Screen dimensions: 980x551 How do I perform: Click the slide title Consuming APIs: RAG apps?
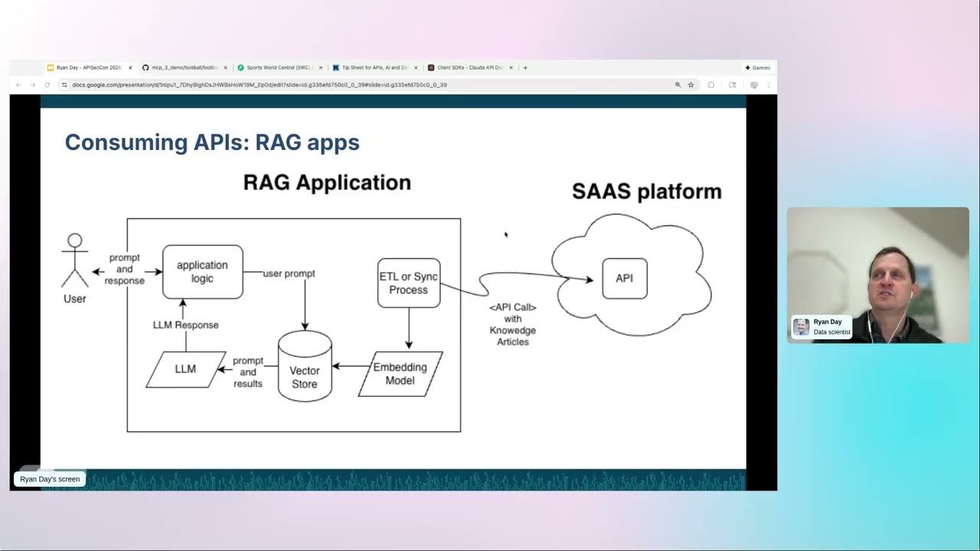[212, 142]
